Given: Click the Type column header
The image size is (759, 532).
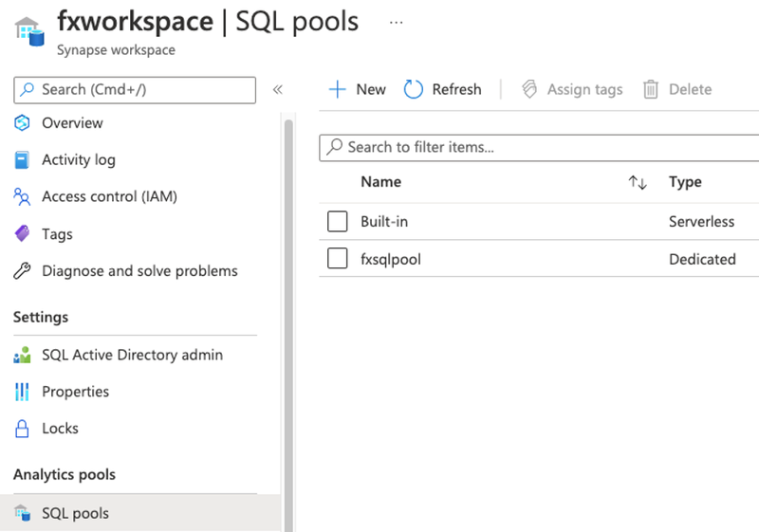Looking at the screenshot, I should pyautogui.click(x=685, y=182).
